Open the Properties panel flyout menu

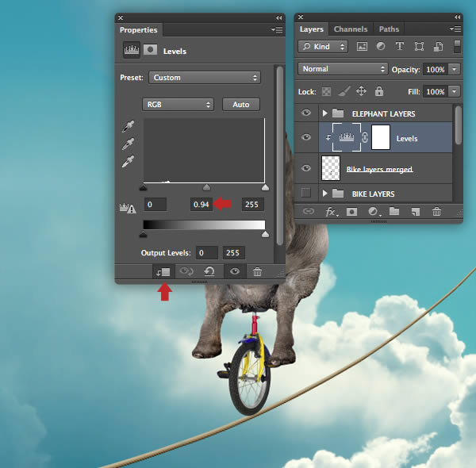click(277, 29)
